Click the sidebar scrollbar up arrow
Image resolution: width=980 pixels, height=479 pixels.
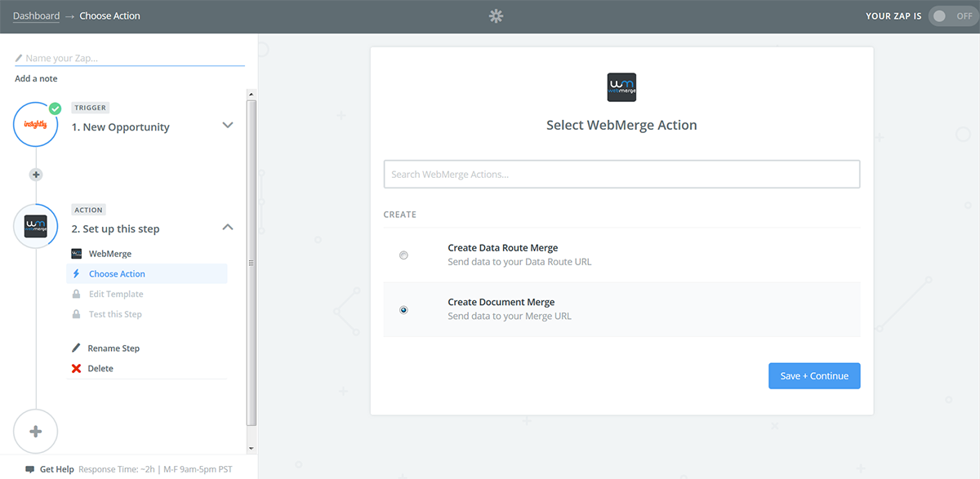click(252, 94)
